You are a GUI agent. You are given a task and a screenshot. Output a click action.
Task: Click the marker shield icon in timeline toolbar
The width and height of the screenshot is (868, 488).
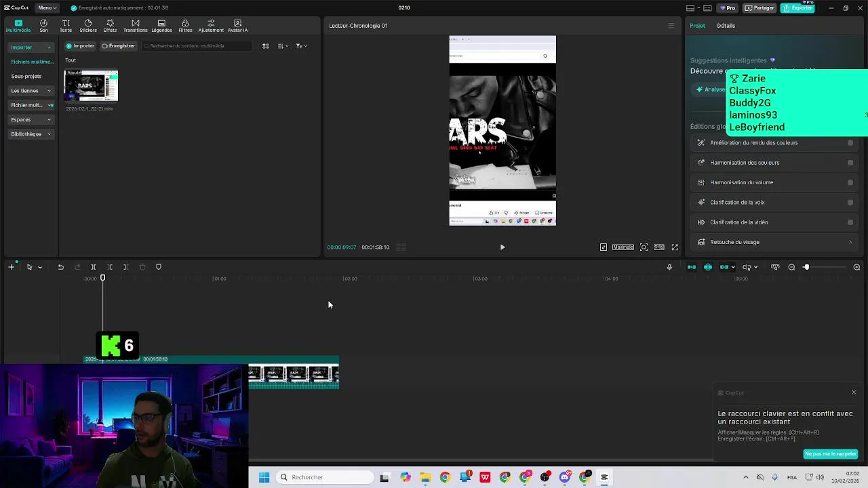[x=159, y=267]
